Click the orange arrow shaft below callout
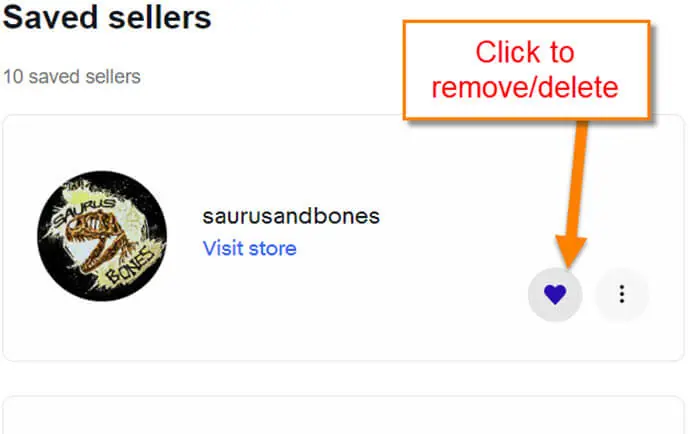 tap(579, 179)
